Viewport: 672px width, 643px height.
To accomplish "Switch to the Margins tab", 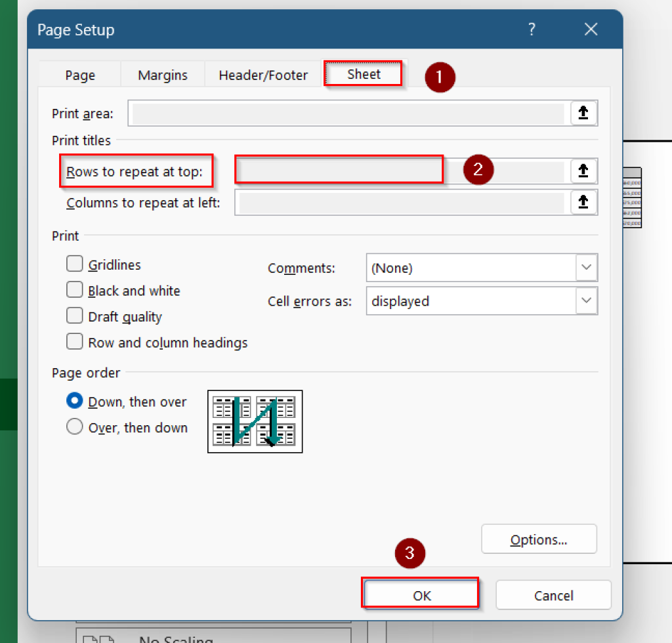I will (162, 74).
